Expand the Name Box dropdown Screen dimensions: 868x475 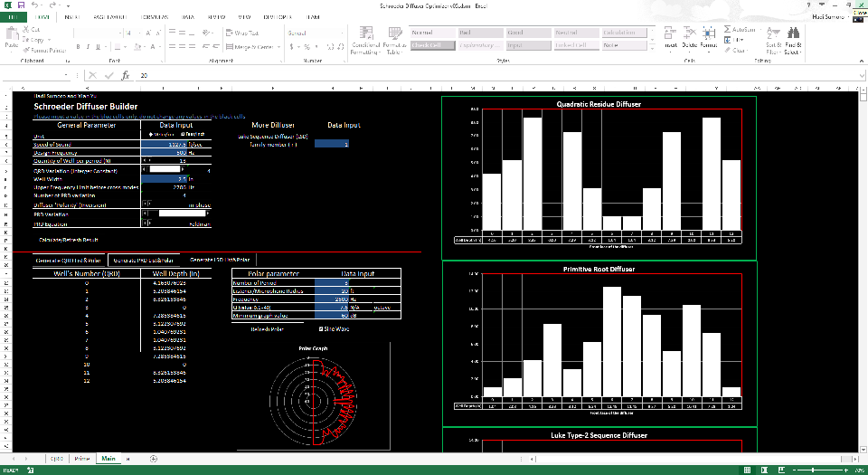(66, 75)
